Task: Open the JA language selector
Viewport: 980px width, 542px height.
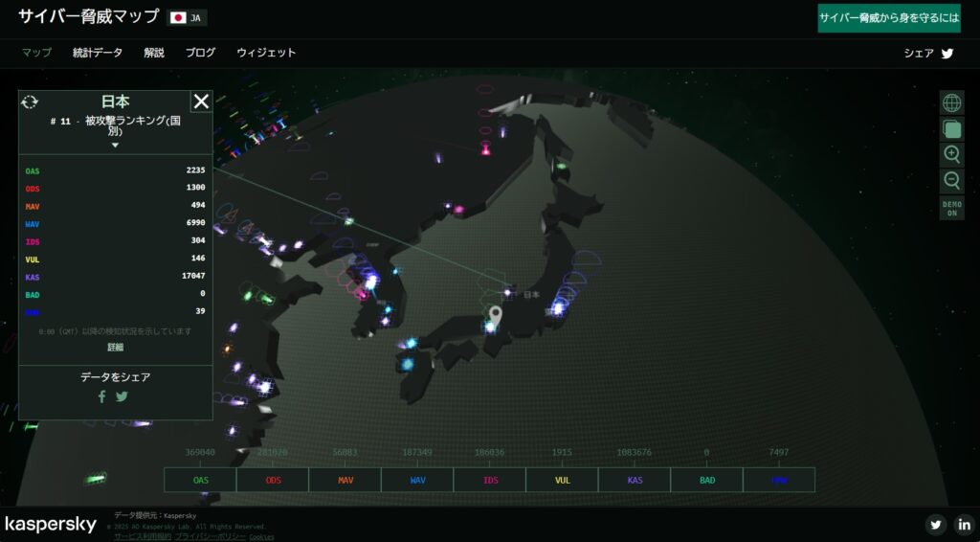Action: tap(188, 17)
